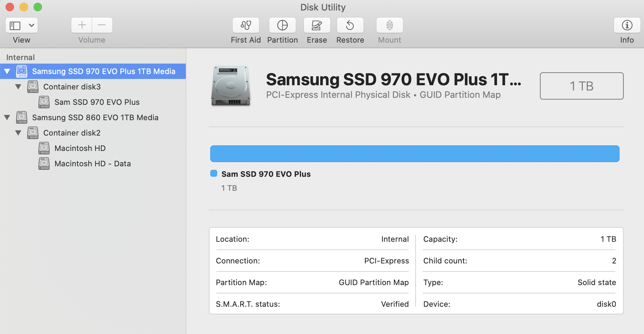
Task: Click the Location value Internal
Action: pos(395,239)
